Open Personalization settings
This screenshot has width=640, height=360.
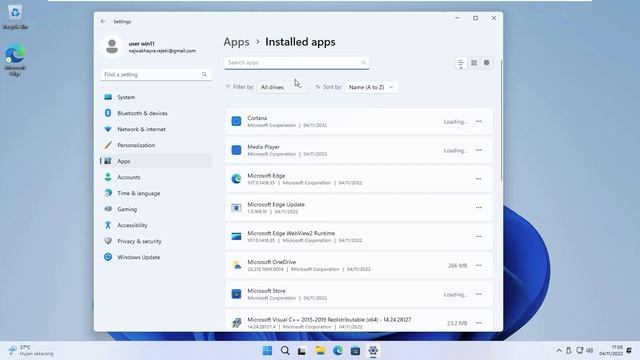click(156, 145)
